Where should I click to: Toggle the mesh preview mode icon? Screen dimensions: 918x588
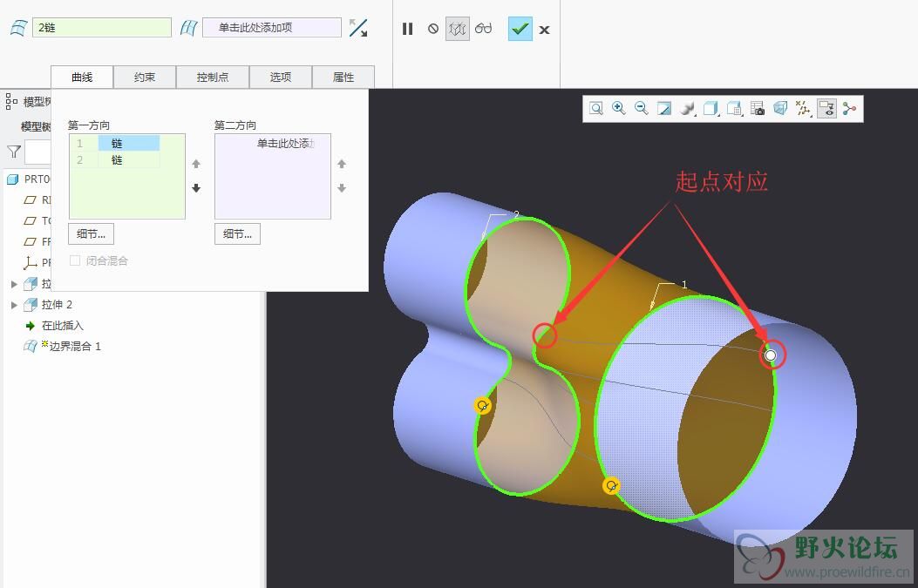[457, 29]
